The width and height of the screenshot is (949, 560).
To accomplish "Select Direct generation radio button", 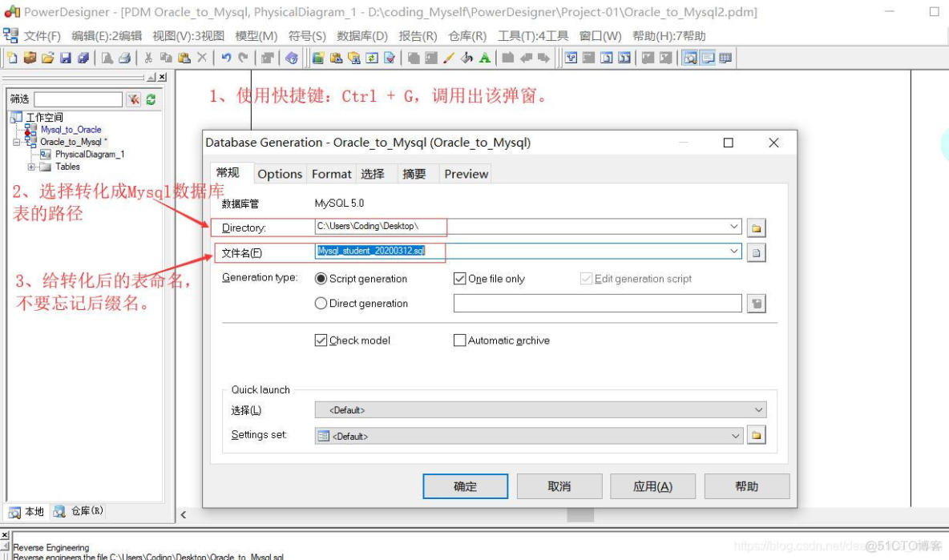I will point(321,304).
